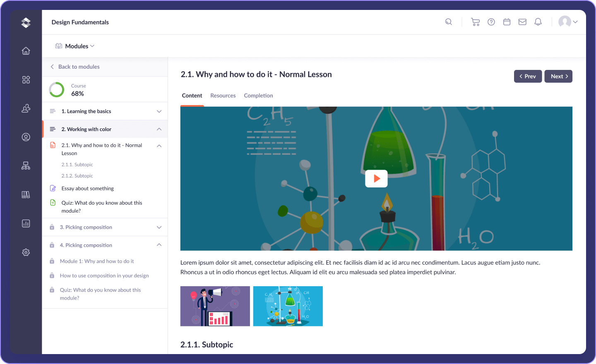Open the mail inbox icon
Image resolution: width=596 pixels, height=364 pixels.
[x=522, y=22]
